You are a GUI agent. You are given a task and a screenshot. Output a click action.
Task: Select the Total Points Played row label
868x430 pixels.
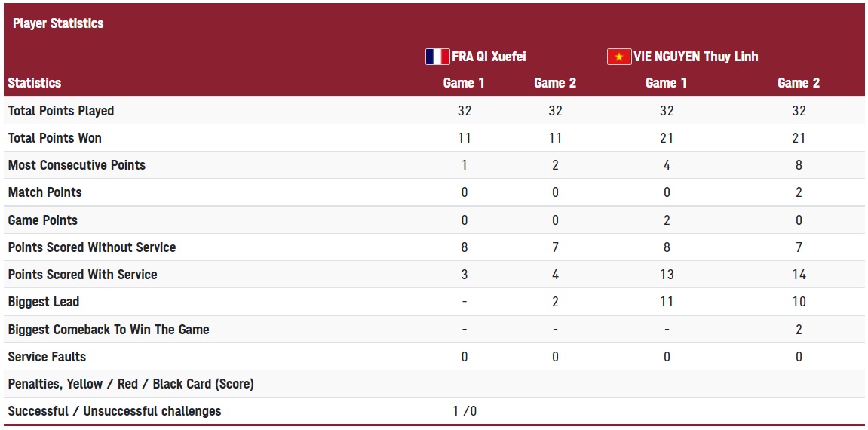point(61,111)
